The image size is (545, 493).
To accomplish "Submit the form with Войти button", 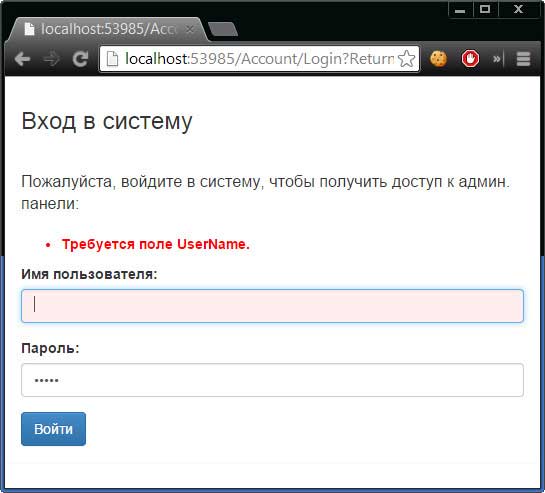I will (53, 429).
